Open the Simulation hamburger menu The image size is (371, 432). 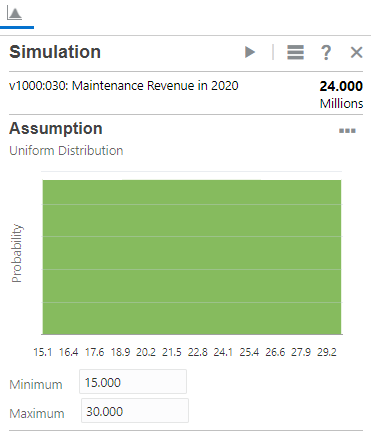[295, 52]
